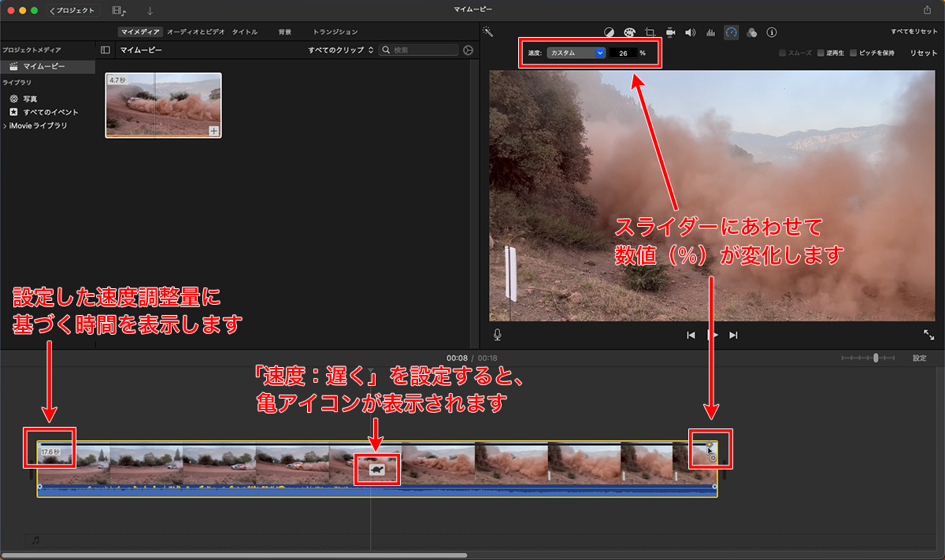Open the 速度 カスタム speed dropdown
The image size is (945, 560).
point(576,53)
